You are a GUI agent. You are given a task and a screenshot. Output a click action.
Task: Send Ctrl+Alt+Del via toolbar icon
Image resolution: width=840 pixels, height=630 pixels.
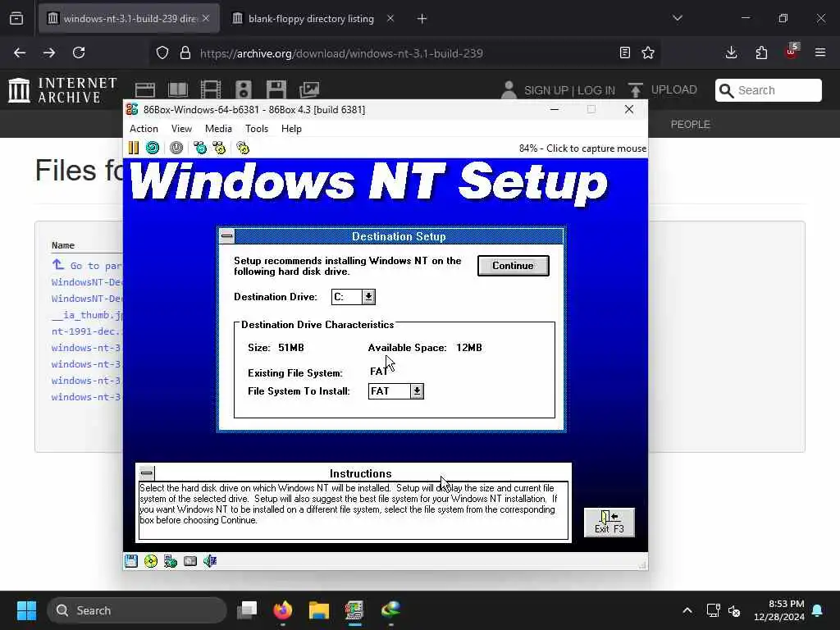(200, 148)
